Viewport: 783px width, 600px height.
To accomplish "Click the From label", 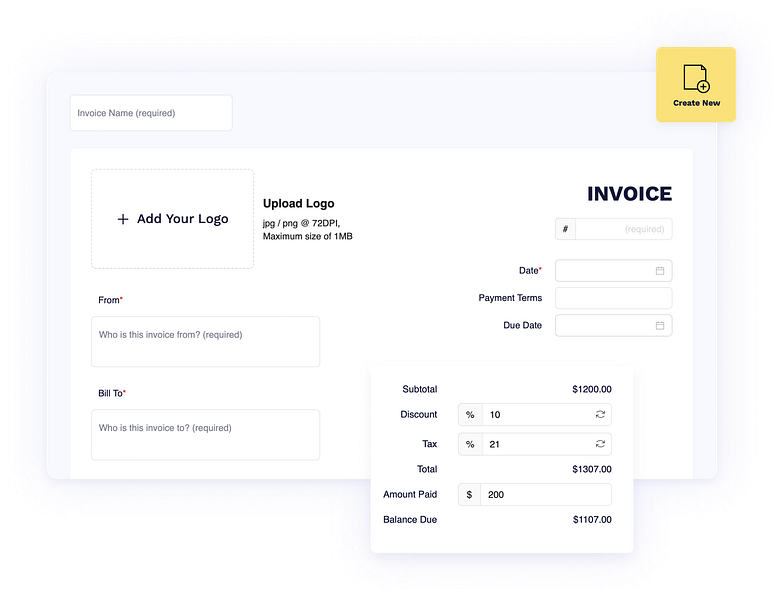I will pyautogui.click(x=109, y=300).
